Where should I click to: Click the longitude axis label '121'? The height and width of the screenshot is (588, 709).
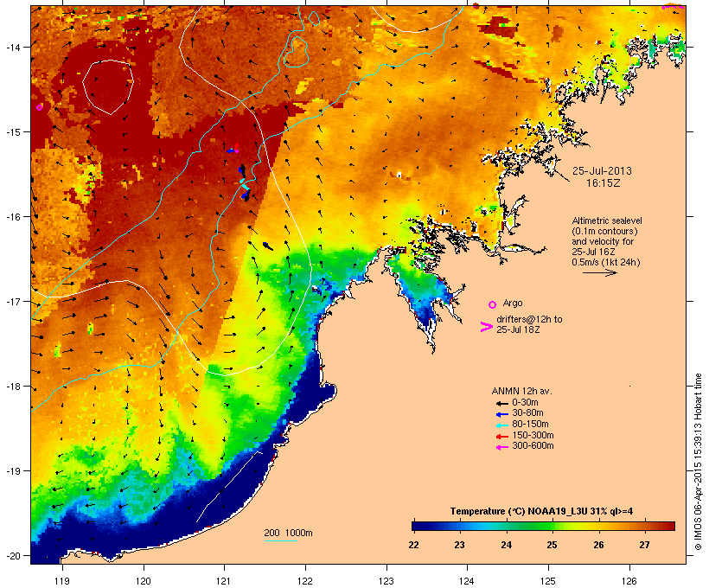coord(224,581)
